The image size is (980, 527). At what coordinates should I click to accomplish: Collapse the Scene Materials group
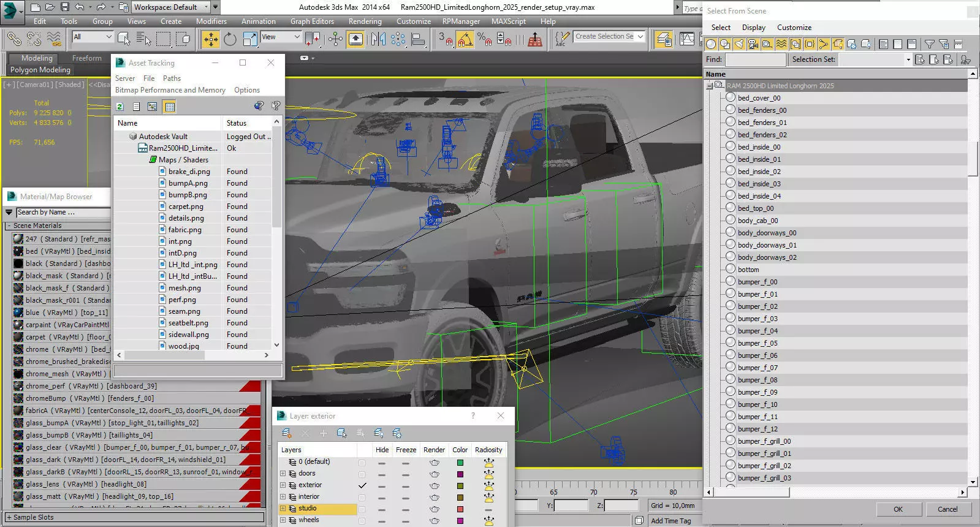pos(9,226)
